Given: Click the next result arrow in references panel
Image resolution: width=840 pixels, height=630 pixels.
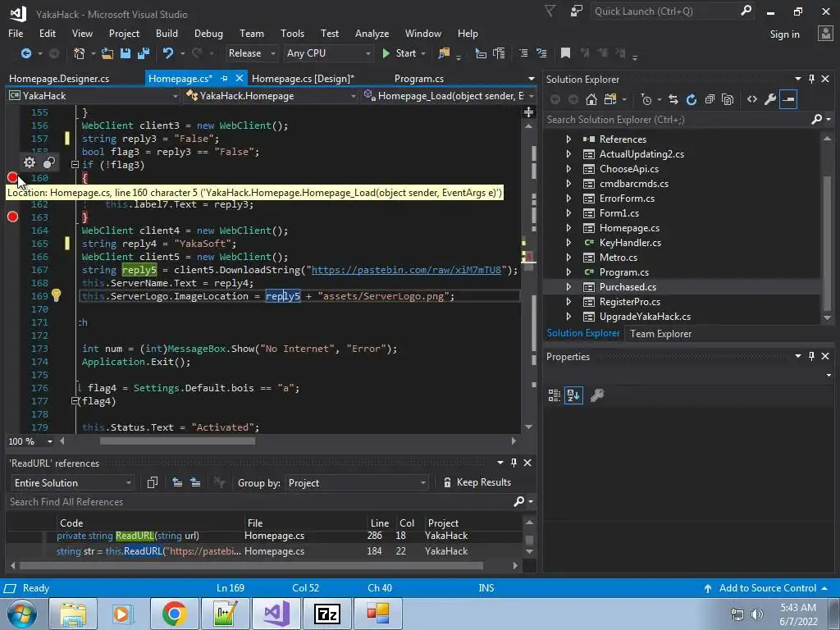Looking at the screenshot, I should point(195,482).
